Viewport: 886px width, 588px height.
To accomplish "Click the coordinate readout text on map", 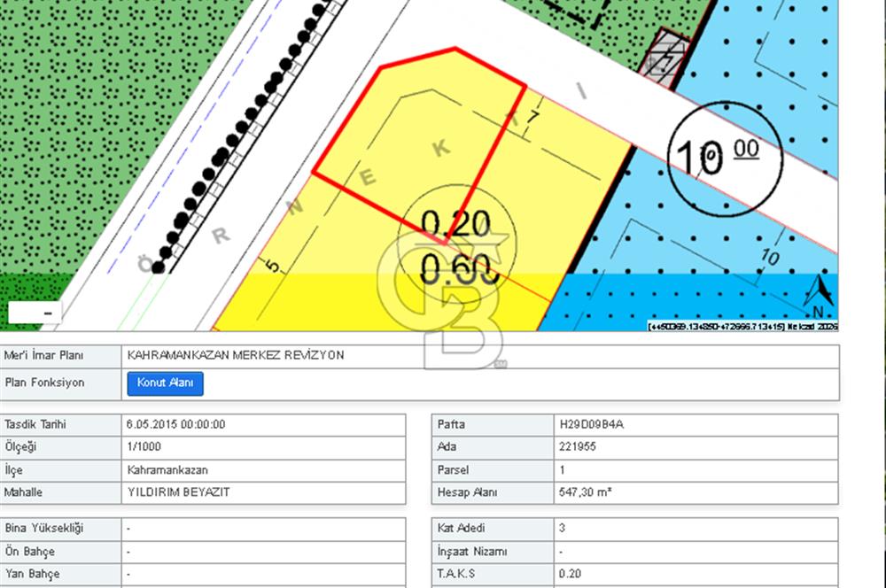I will click(742, 326).
